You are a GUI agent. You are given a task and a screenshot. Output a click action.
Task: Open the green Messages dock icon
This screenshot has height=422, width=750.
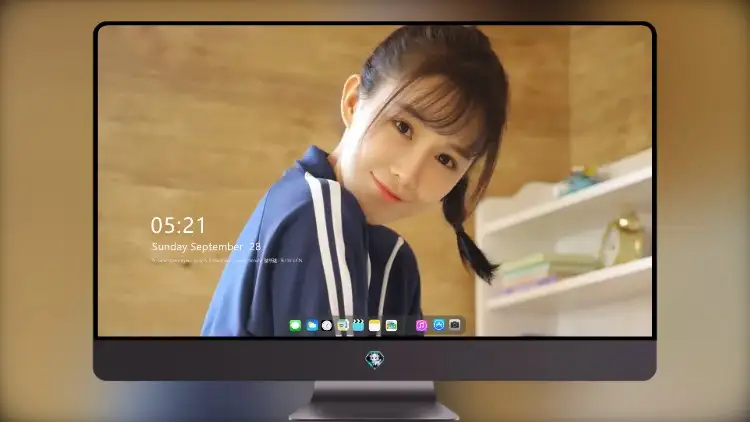tap(295, 326)
